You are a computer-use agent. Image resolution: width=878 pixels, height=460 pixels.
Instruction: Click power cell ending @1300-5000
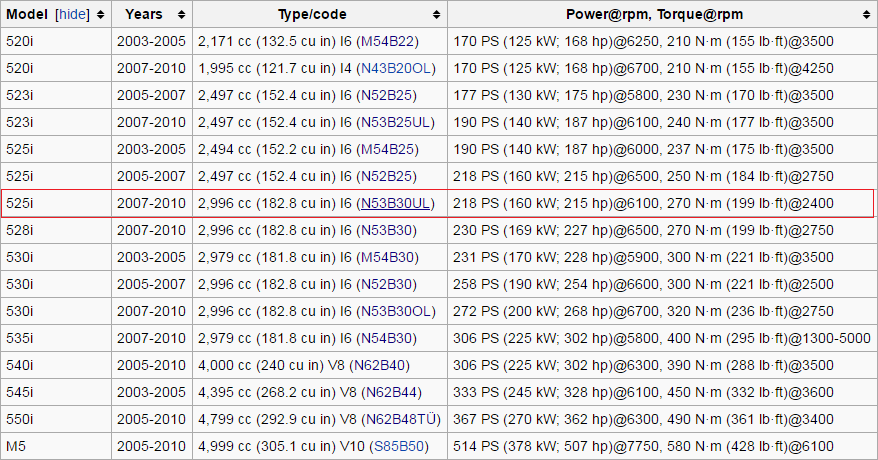tap(662, 338)
